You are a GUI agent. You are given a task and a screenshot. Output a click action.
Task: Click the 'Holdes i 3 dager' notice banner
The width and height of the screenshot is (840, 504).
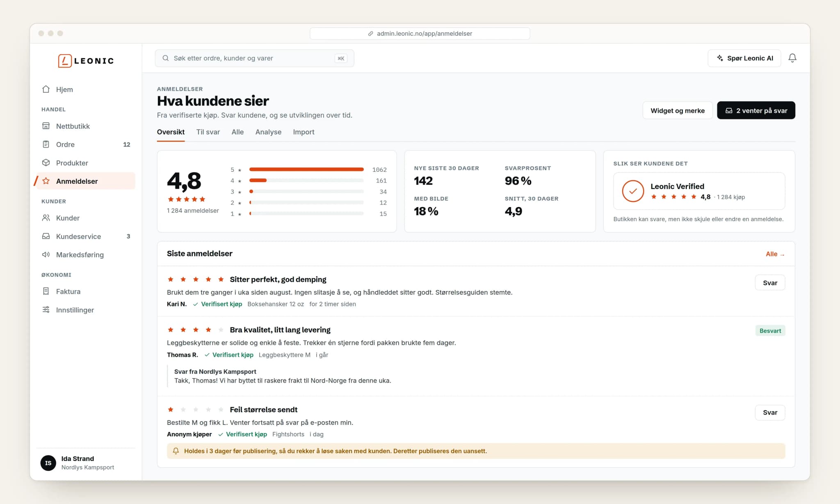click(x=476, y=451)
